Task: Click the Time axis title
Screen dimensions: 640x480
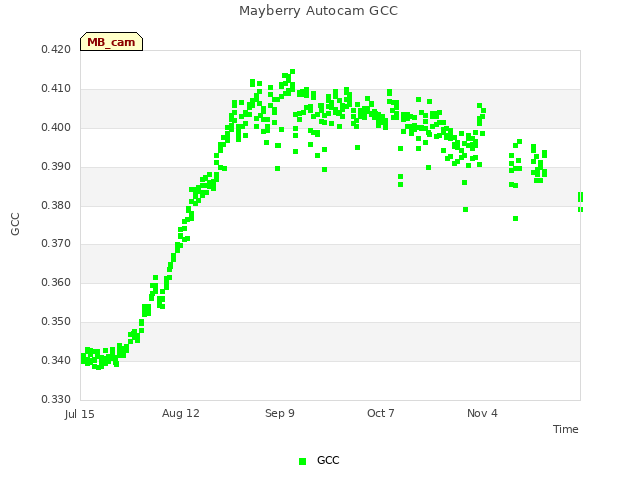Action: pos(566,429)
